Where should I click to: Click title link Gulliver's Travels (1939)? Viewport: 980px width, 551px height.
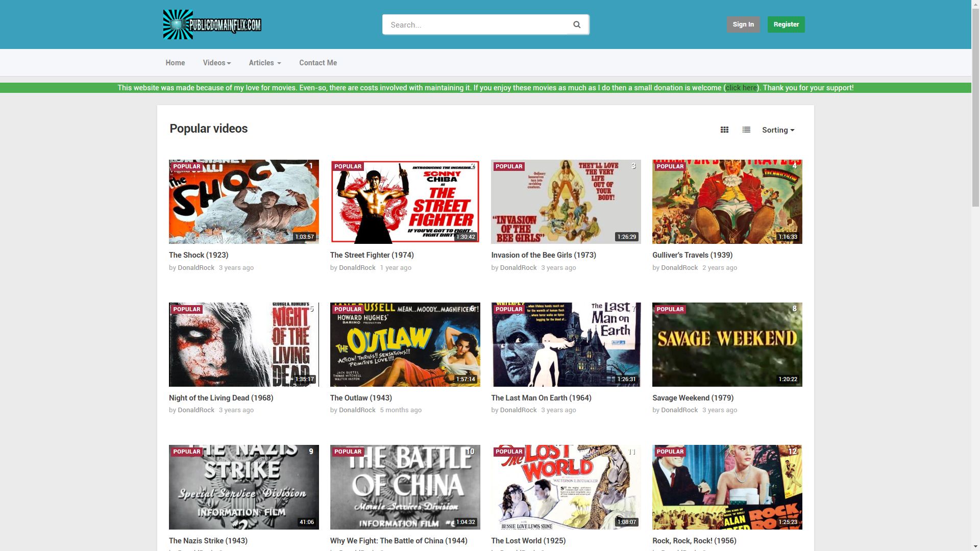(x=693, y=255)
